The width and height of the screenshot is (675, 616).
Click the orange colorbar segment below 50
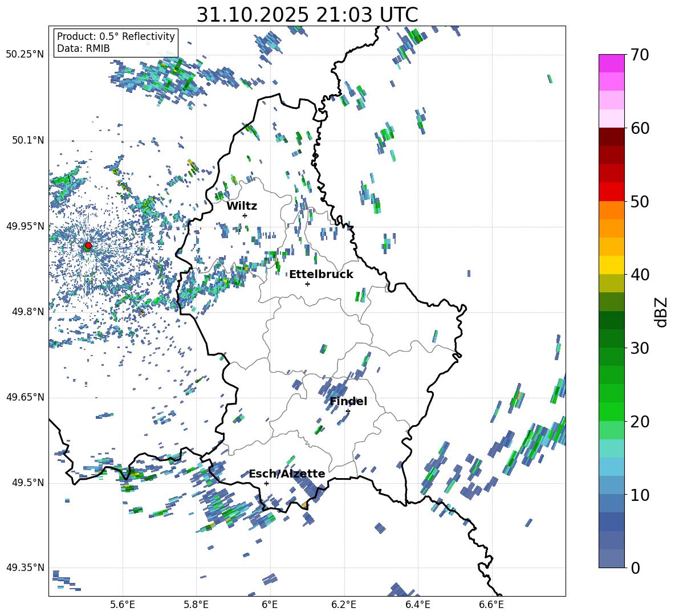pos(612,210)
